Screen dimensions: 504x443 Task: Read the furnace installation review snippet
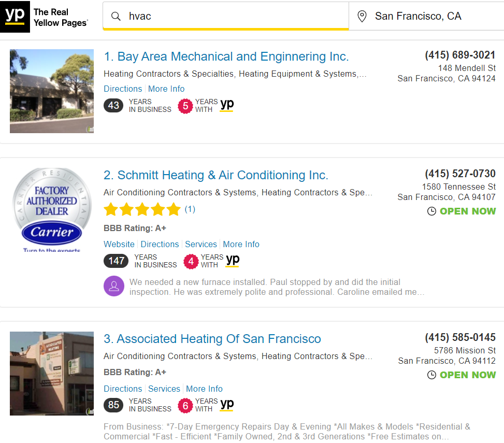click(x=277, y=287)
